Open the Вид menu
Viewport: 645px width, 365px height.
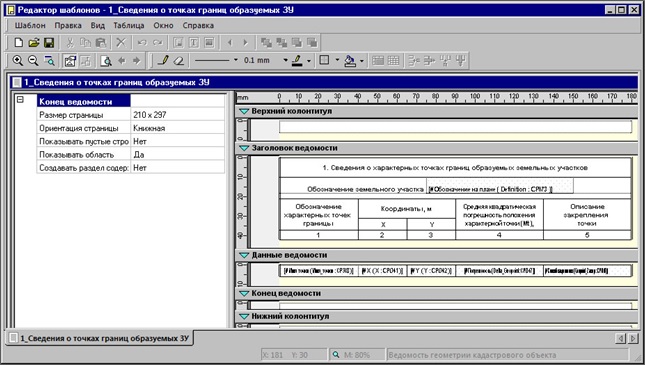97,26
